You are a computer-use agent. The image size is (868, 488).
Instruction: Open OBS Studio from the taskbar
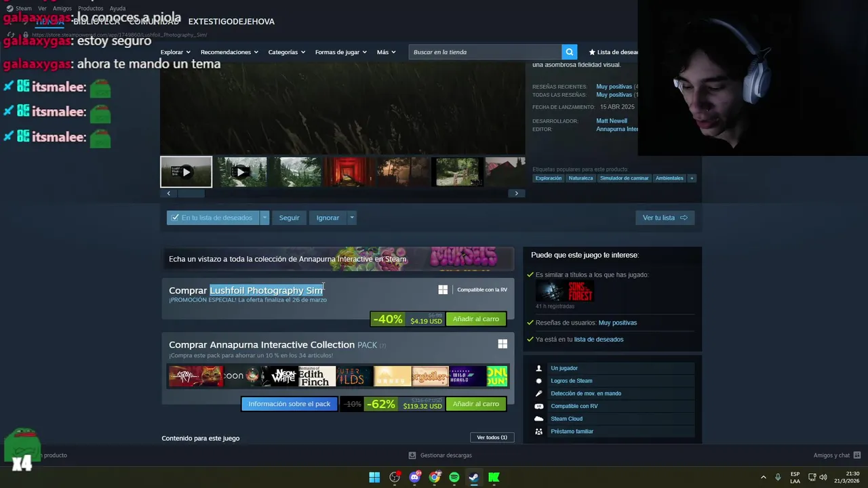[395, 477]
